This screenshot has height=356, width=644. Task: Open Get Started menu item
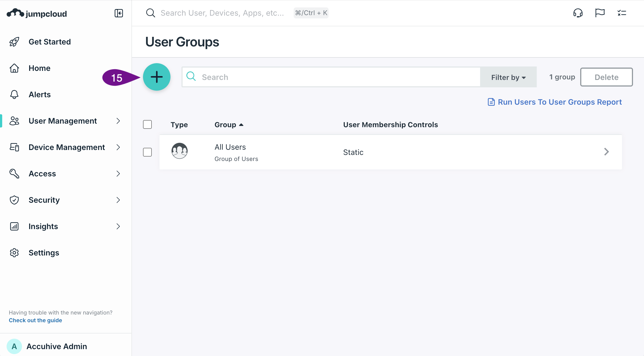click(50, 42)
